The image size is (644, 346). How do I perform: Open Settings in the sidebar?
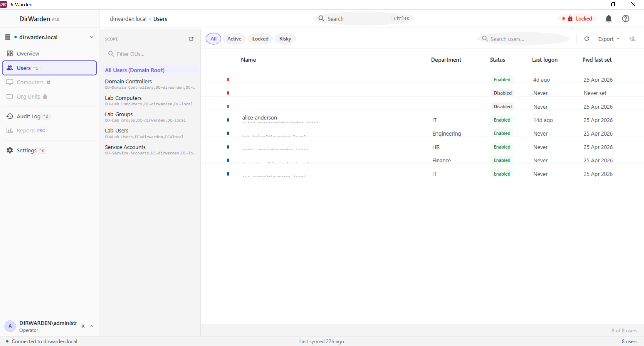point(49,150)
